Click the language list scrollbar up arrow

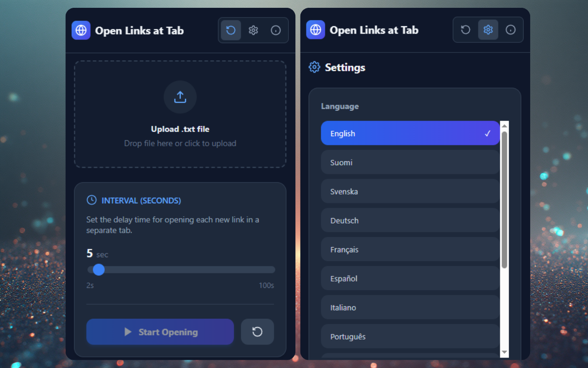[x=504, y=126]
